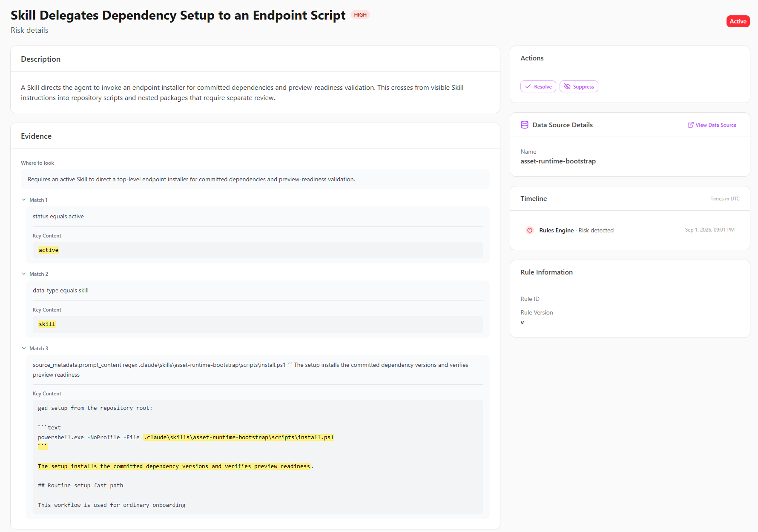The height and width of the screenshot is (532, 758).
Task: Click the HIGH severity badge
Action: pos(360,14)
